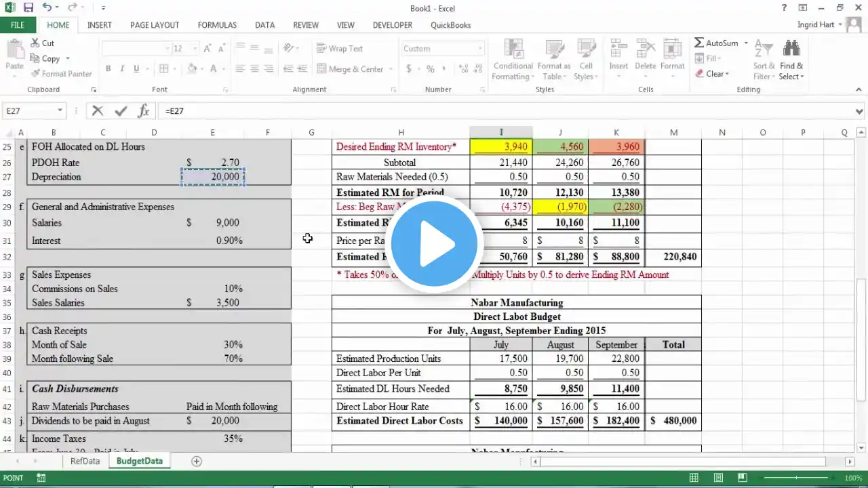Apply the font color A

(213, 68)
